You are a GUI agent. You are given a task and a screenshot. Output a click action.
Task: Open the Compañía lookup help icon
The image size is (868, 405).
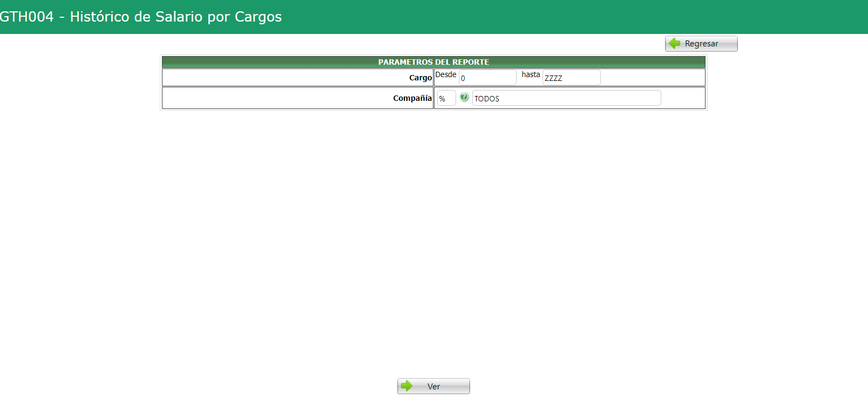click(464, 98)
